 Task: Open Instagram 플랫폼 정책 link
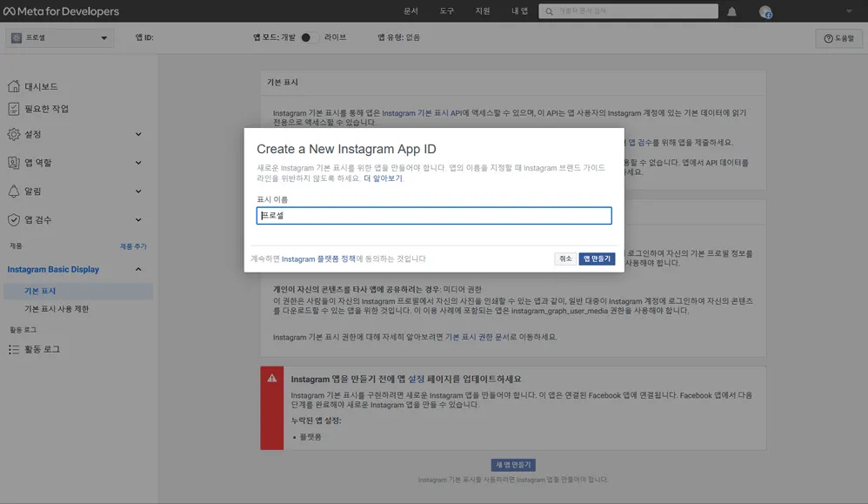(x=318, y=259)
